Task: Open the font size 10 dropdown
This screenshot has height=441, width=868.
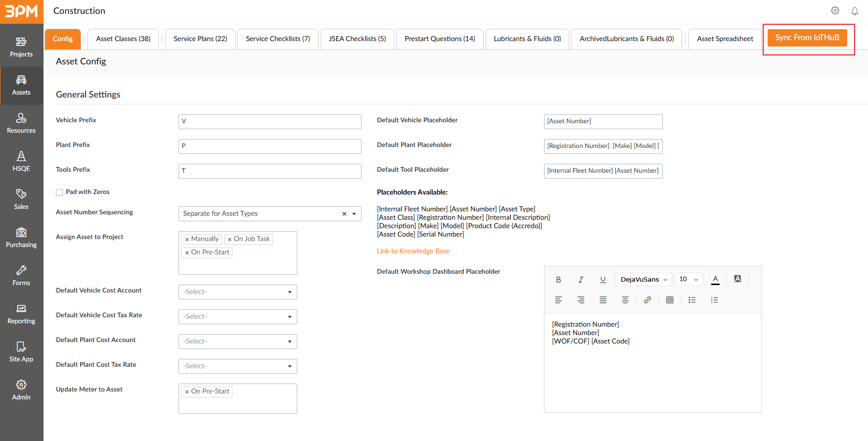Action: coord(688,280)
